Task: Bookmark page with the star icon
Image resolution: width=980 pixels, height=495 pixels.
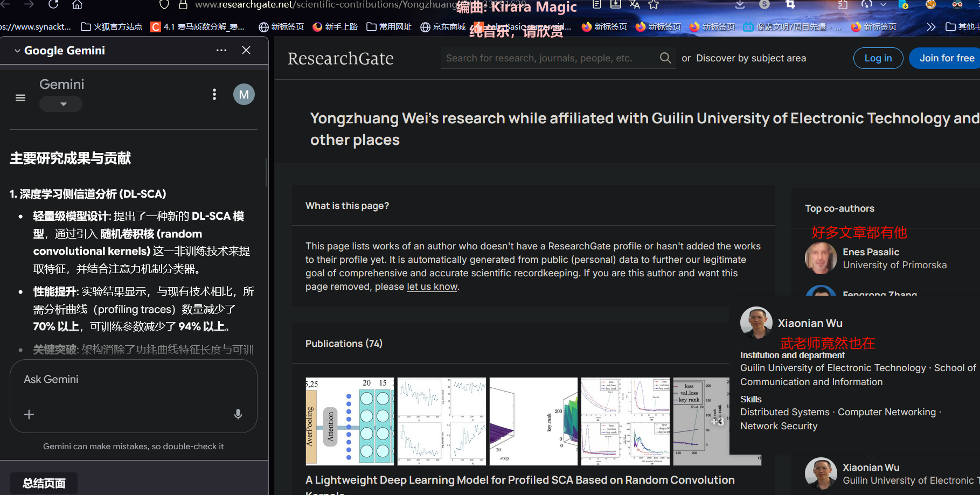Action: coord(654,5)
